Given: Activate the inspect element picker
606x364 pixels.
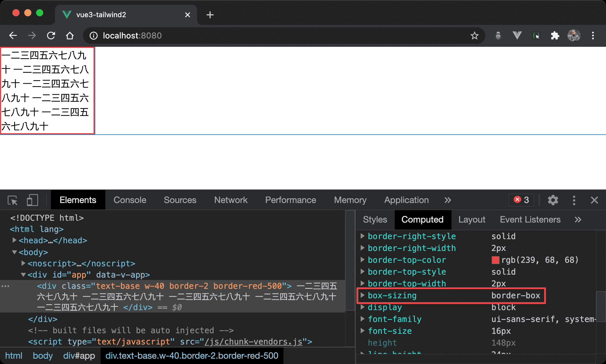Looking at the screenshot, I should [x=13, y=200].
